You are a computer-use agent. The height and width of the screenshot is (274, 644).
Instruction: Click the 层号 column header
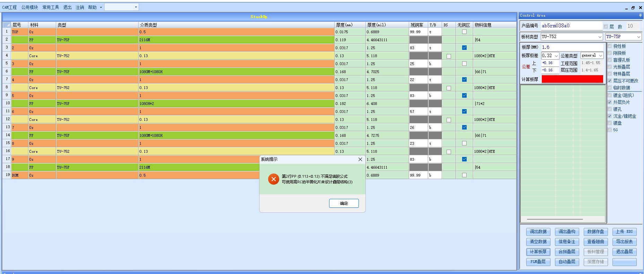20,25
